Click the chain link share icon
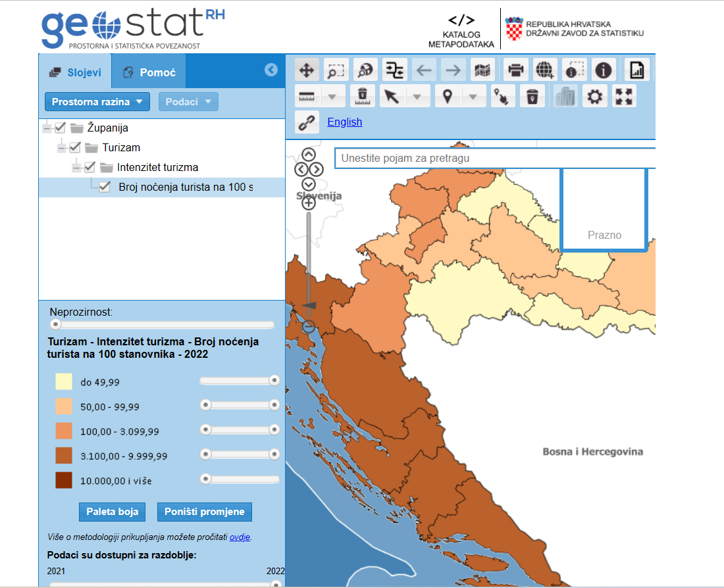724x588 pixels. click(x=307, y=122)
